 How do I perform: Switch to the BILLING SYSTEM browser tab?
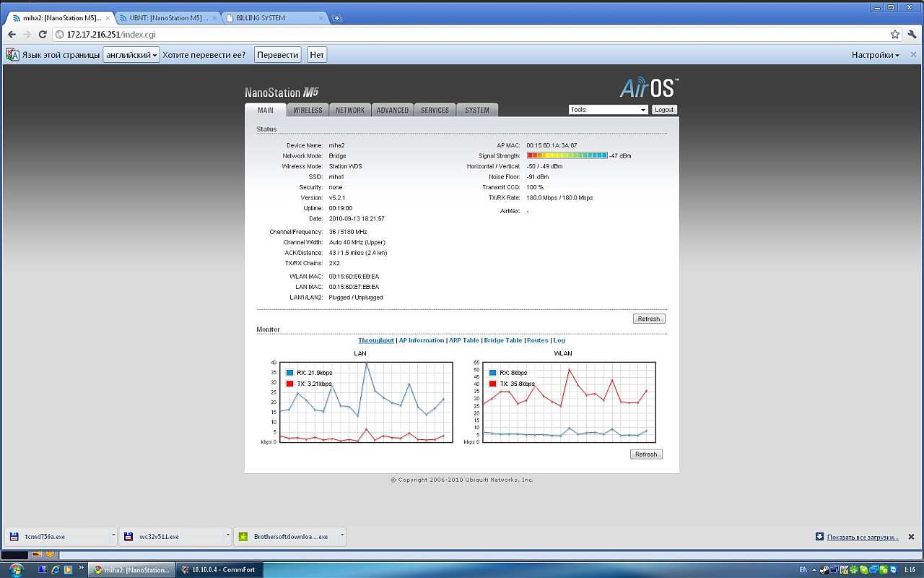click(276, 18)
